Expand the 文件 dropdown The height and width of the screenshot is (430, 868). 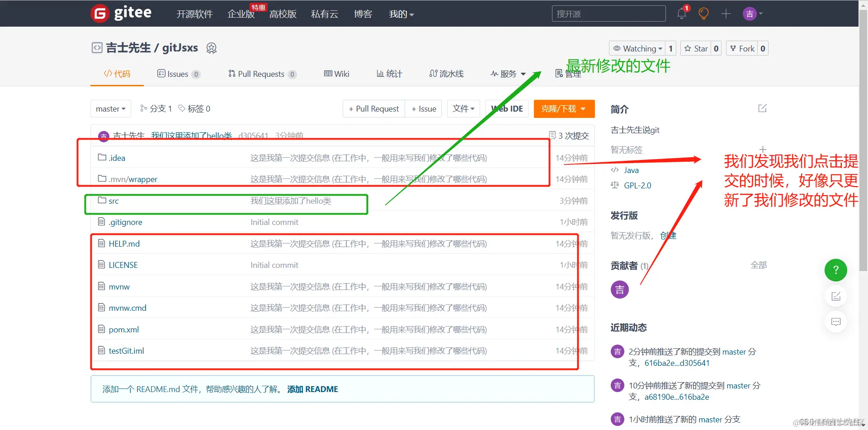(463, 108)
